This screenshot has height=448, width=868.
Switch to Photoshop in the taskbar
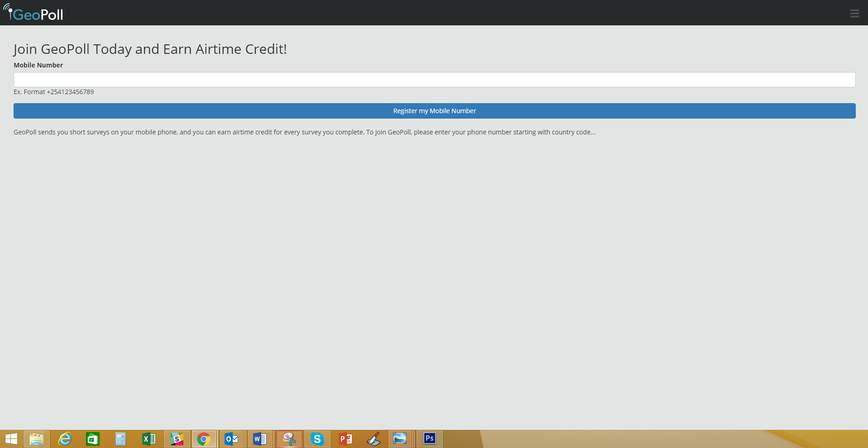point(429,438)
